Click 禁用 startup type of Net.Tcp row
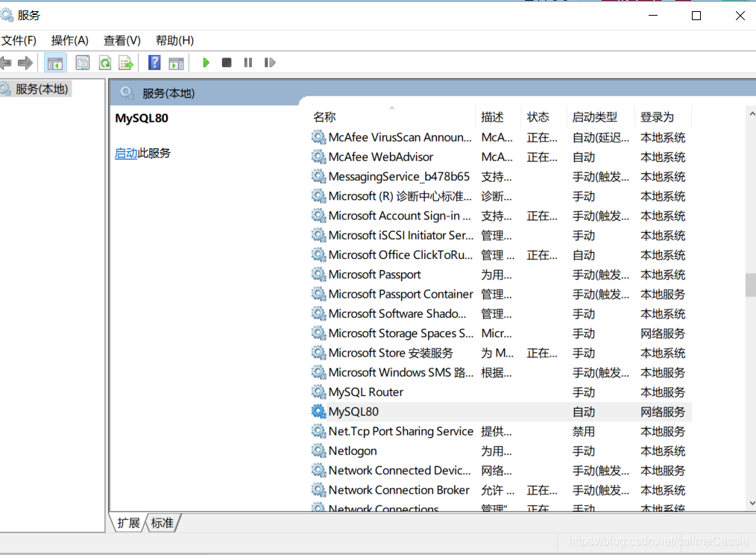The image size is (756, 555). click(x=583, y=431)
